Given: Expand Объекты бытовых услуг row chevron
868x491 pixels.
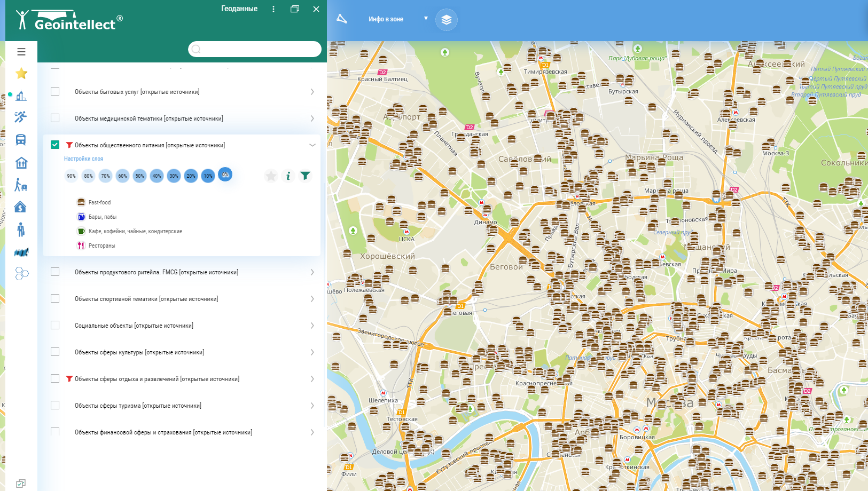Looking at the screenshot, I should [x=312, y=92].
